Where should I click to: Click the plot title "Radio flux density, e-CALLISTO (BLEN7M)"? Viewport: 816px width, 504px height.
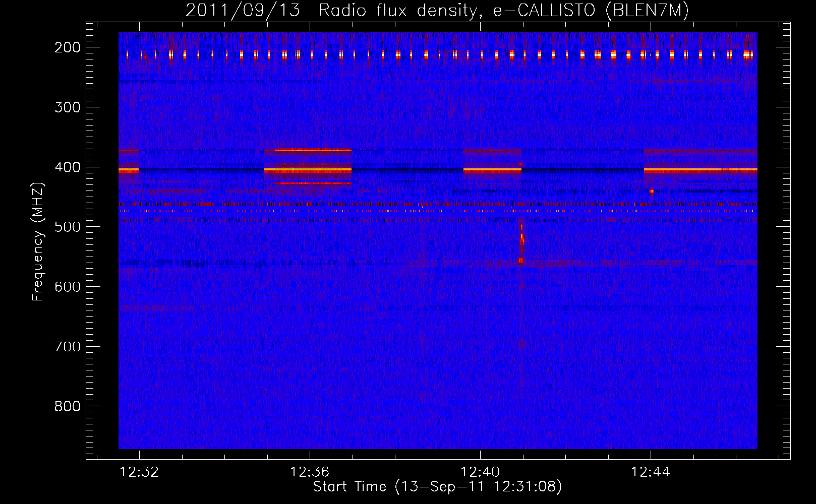point(503,11)
